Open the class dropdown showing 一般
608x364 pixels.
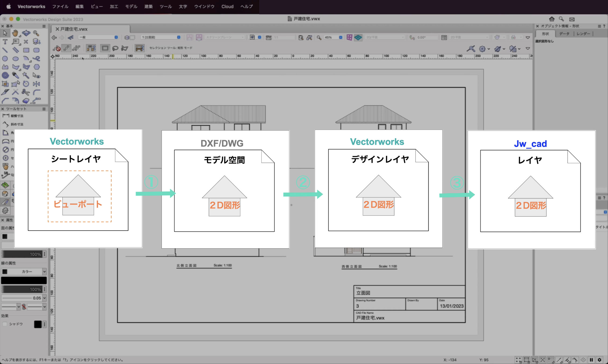pos(98,37)
